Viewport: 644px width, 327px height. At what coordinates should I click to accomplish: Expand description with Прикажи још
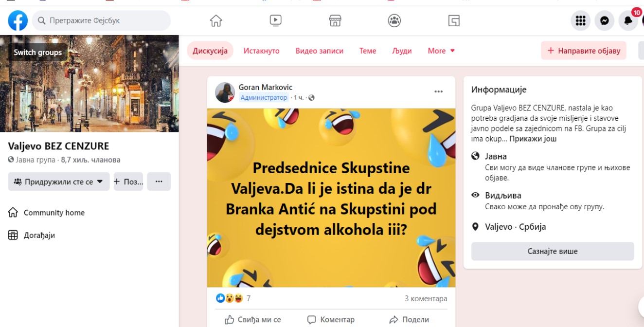(533, 139)
